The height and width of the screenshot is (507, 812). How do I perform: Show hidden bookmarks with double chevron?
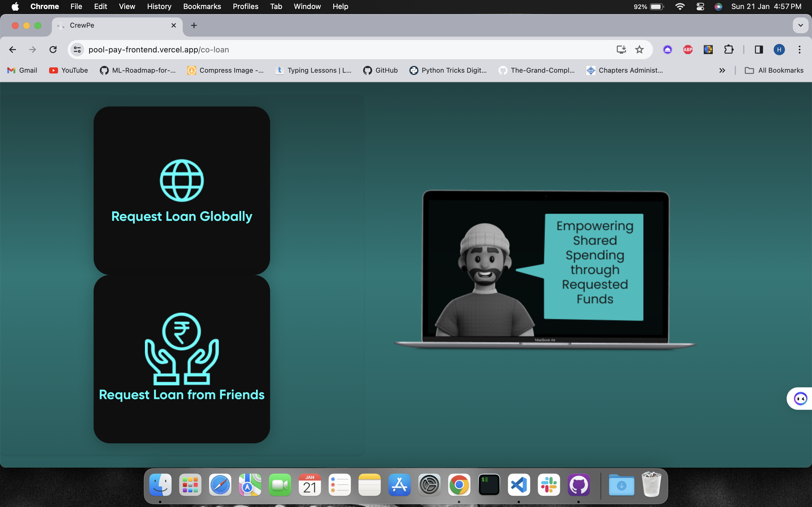coord(722,70)
